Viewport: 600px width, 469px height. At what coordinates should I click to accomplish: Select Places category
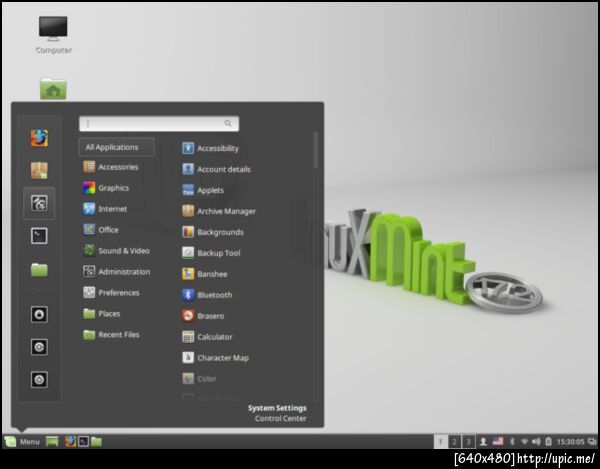tap(102, 314)
